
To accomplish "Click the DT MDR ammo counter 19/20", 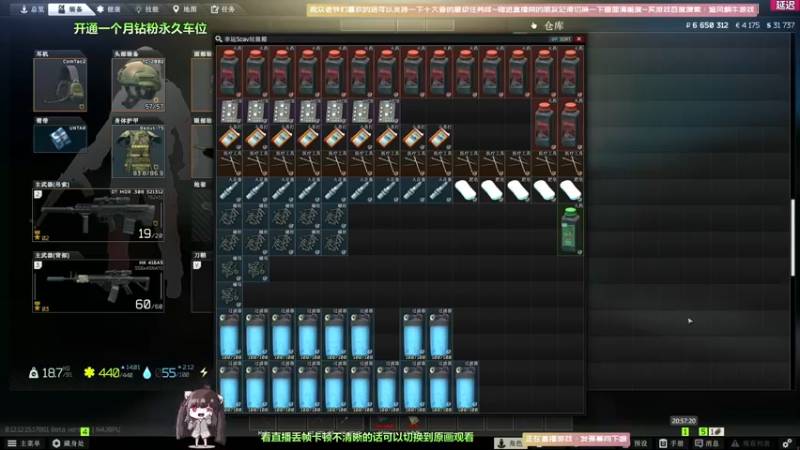I will [149, 234].
